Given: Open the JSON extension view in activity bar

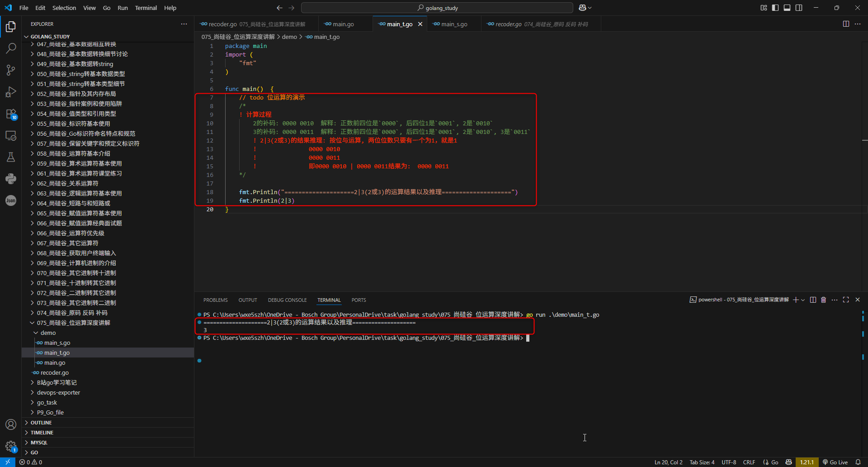Looking at the screenshot, I should [x=11, y=200].
